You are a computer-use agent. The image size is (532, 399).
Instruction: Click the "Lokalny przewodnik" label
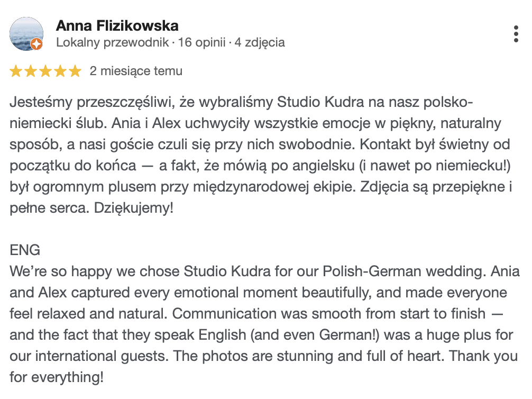coord(113,42)
